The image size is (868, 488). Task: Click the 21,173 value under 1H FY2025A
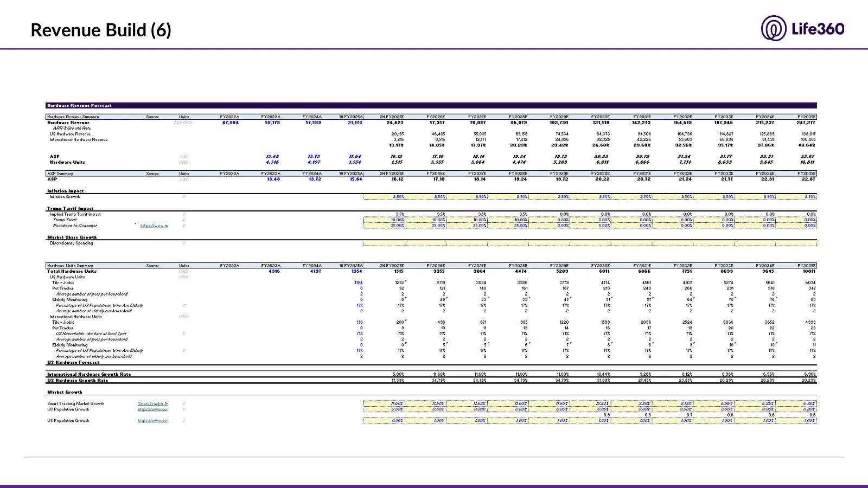pos(355,123)
